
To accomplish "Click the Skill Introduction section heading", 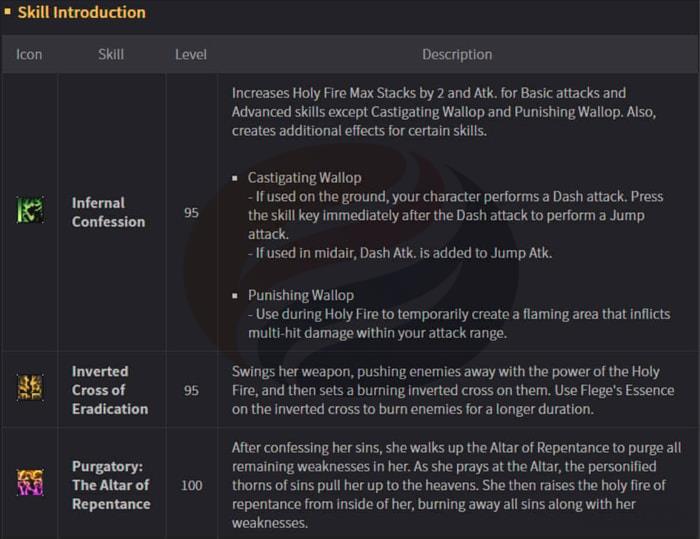I will pos(81,13).
